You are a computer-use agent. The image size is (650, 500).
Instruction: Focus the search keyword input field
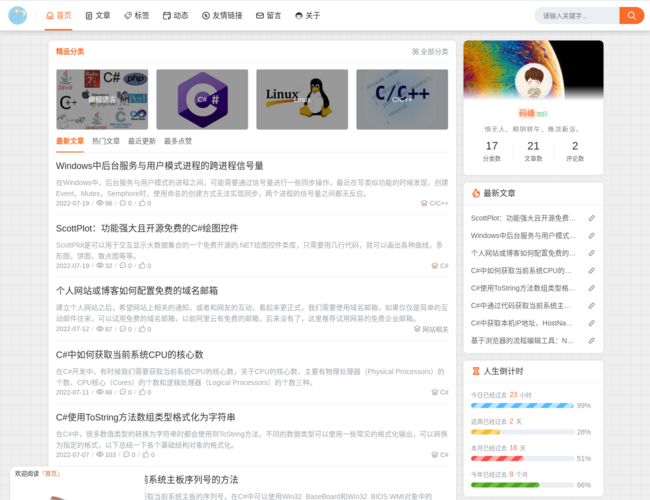(576, 16)
